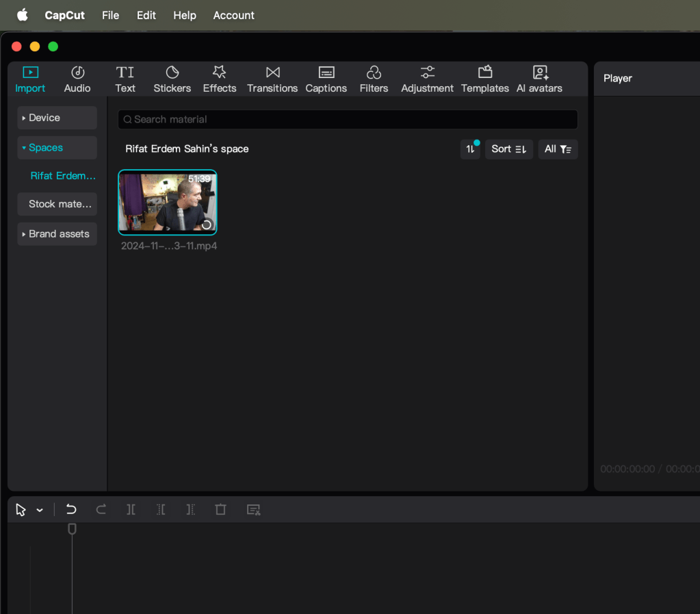Select the 2024-11 mp4 video thumbnail
Image resolution: width=700 pixels, height=614 pixels.
tap(168, 203)
